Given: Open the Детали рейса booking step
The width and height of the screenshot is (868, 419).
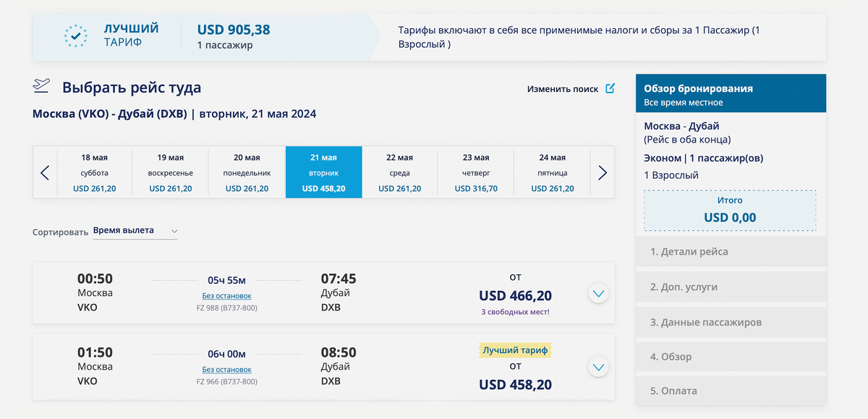Looking at the screenshot, I should click(x=731, y=252).
